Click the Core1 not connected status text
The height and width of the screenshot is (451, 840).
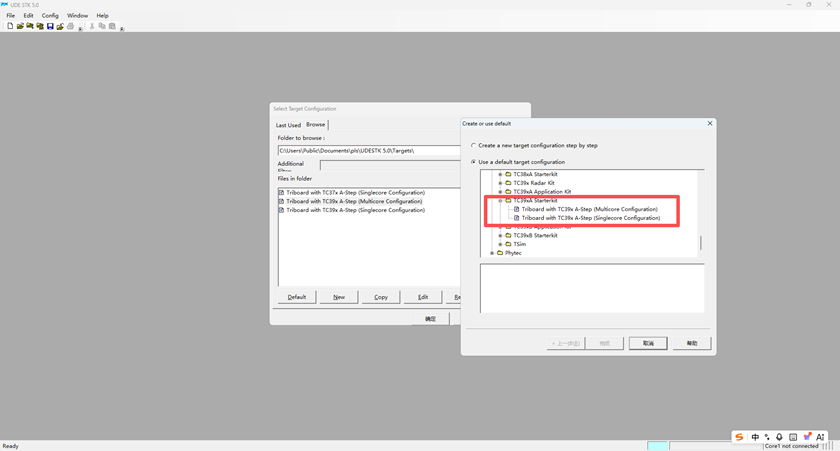coord(791,446)
